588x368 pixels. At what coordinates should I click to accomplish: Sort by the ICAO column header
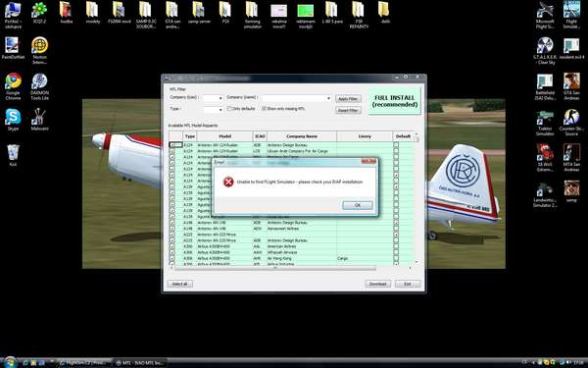[x=260, y=136]
